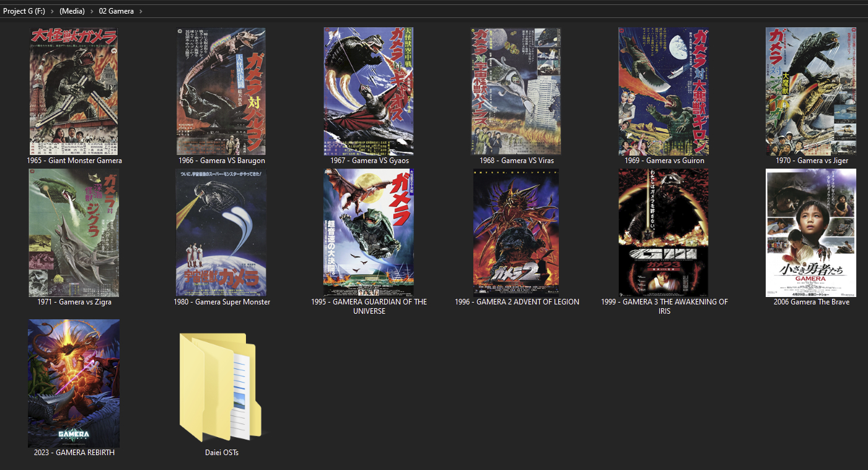Click the 1969 Gamera vs Guiron poster

[664, 91]
